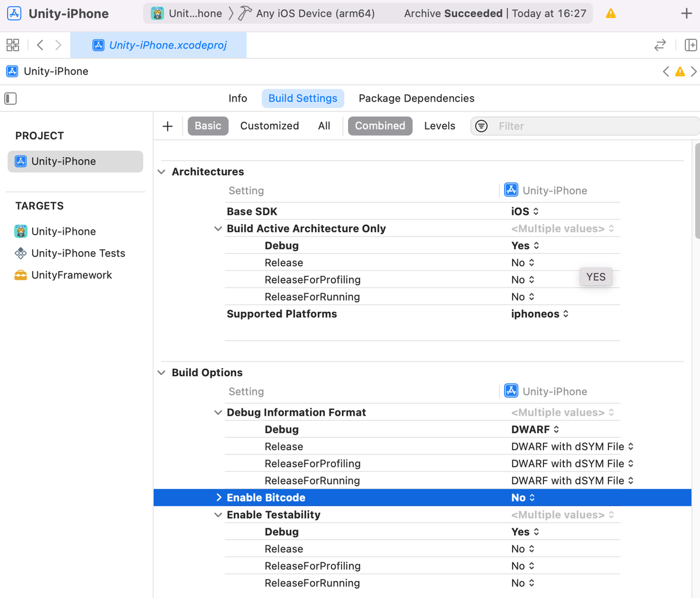
Task: Collapse the Architectures section
Action: click(x=162, y=172)
